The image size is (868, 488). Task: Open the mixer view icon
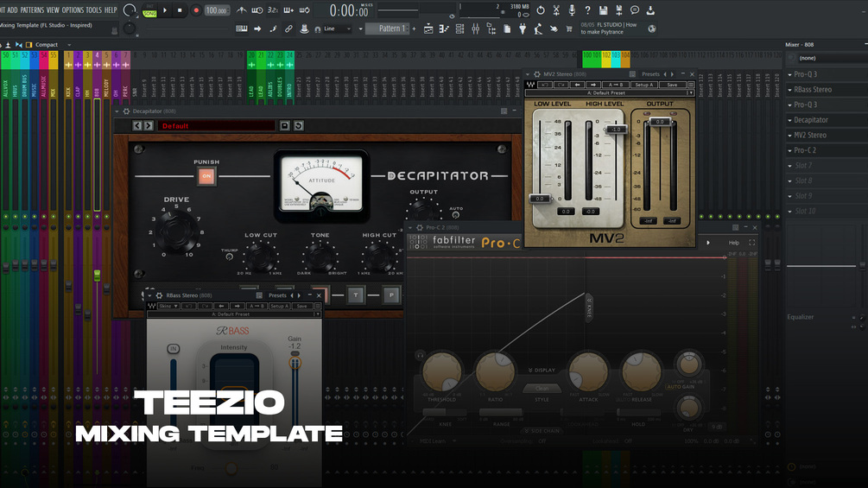[x=475, y=29]
